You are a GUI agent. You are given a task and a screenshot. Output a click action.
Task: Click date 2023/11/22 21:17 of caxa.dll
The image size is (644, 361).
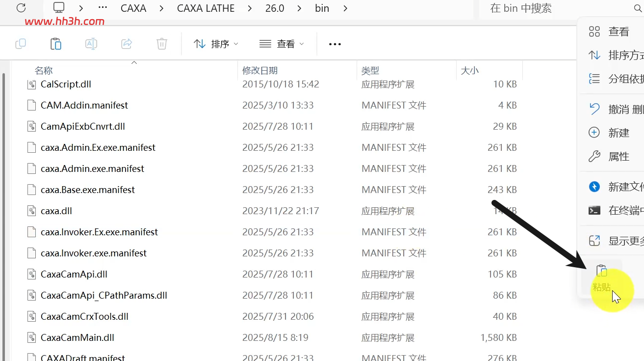pos(281,211)
